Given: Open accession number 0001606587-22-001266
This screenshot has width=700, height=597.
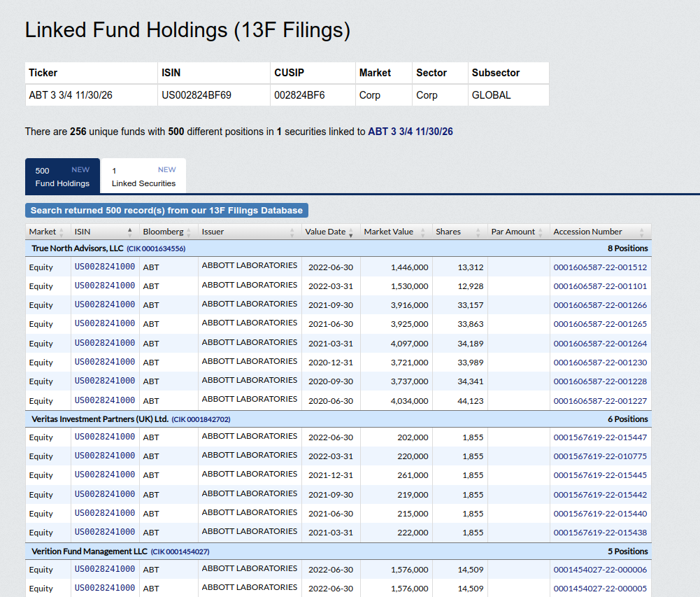Looking at the screenshot, I should 600,305.
